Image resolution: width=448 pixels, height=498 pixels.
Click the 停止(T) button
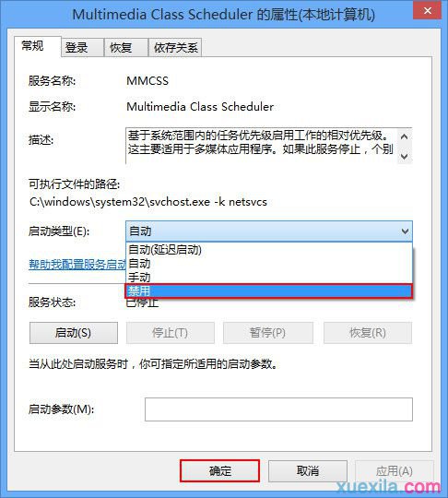[171, 333]
